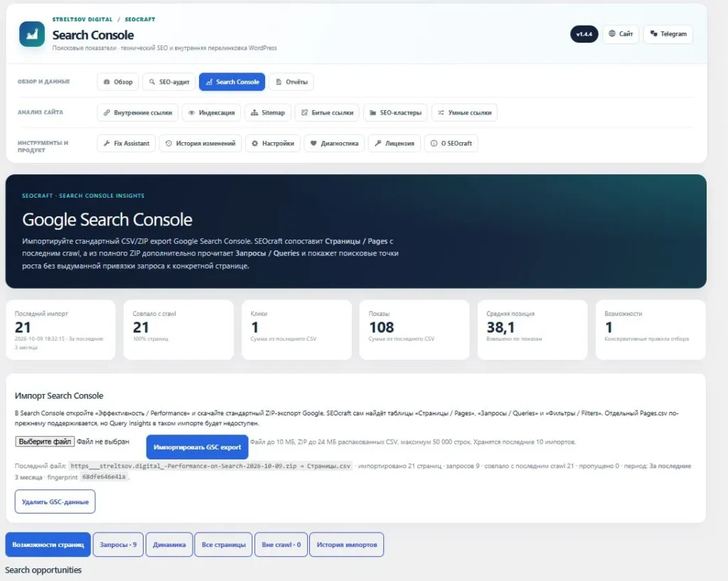Go to Индексация page
728x581 pixels.
[x=211, y=112]
